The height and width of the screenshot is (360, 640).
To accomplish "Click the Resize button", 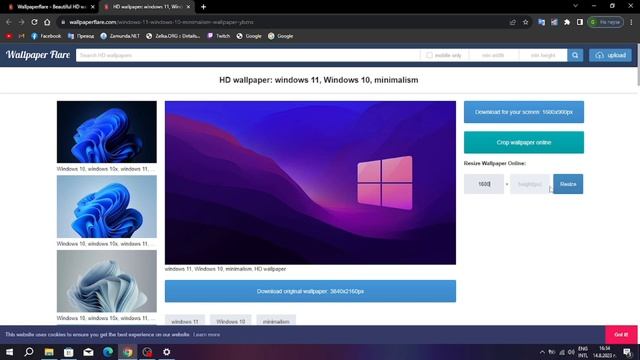I will 568,184.
